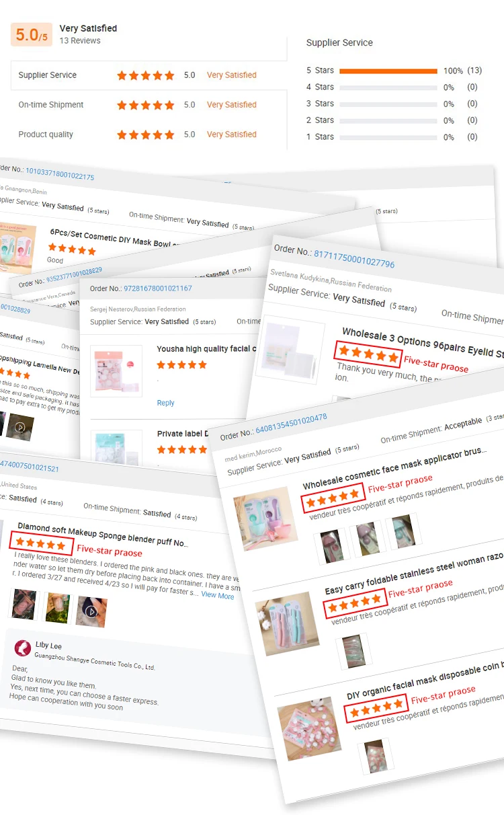Open order number 97281678001021167

(157, 288)
